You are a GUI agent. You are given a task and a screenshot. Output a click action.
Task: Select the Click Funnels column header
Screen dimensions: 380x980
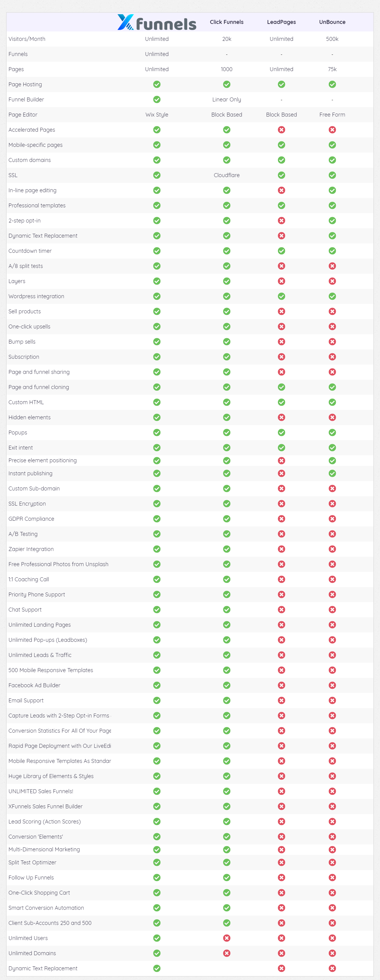[x=227, y=22]
